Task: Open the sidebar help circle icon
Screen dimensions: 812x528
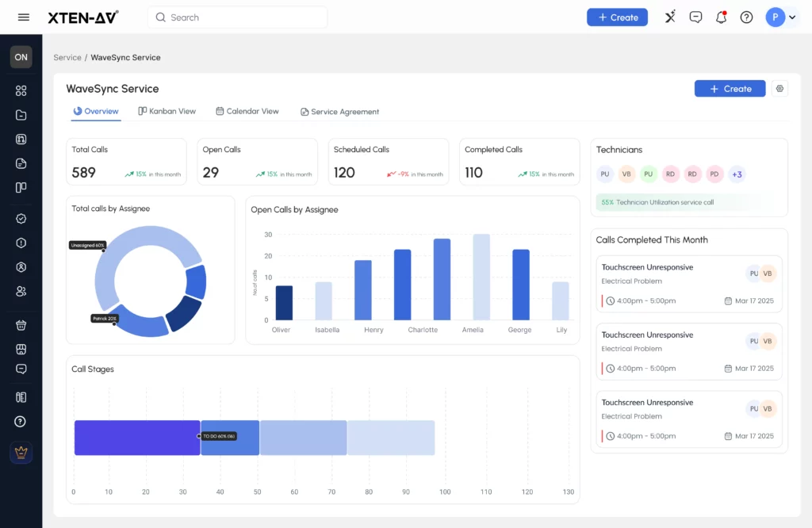Action: [20, 421]
